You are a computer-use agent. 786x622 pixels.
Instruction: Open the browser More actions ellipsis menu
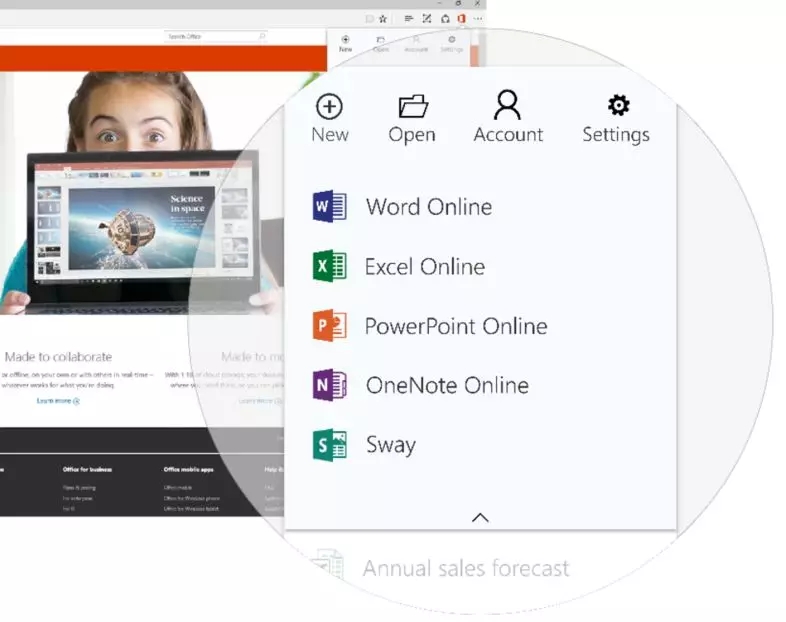(478, 19)
